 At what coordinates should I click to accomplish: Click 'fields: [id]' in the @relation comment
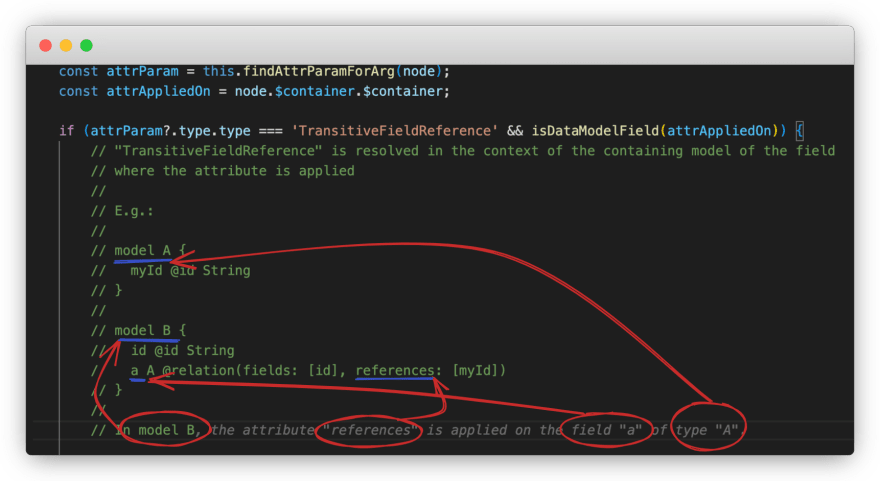point(291,370)
